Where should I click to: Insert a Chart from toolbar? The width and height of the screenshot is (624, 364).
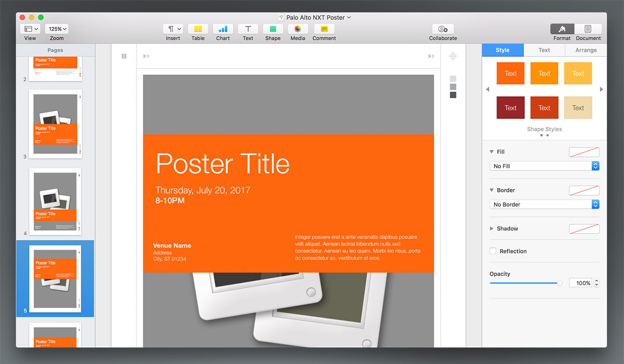pos(223,29)
